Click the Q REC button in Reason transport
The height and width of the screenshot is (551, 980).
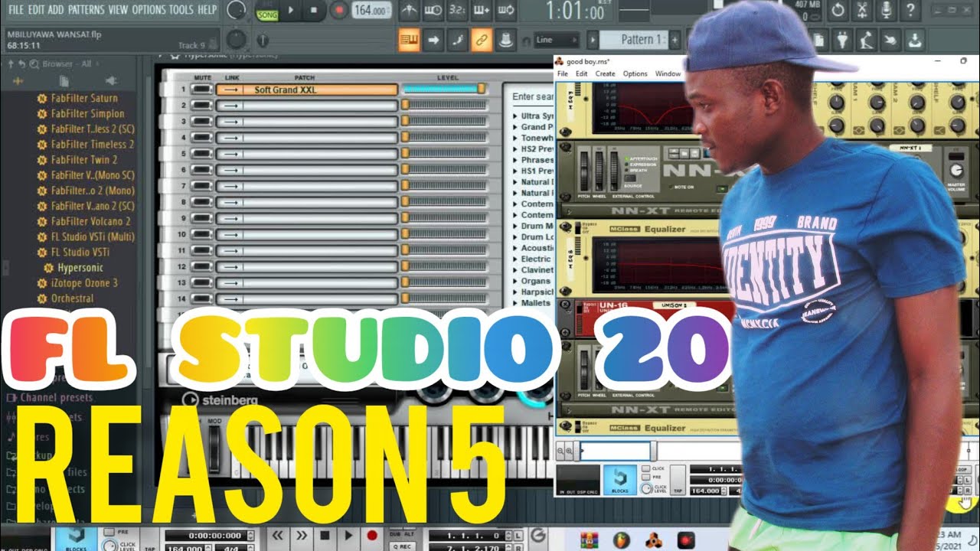[x=403, y=546]
